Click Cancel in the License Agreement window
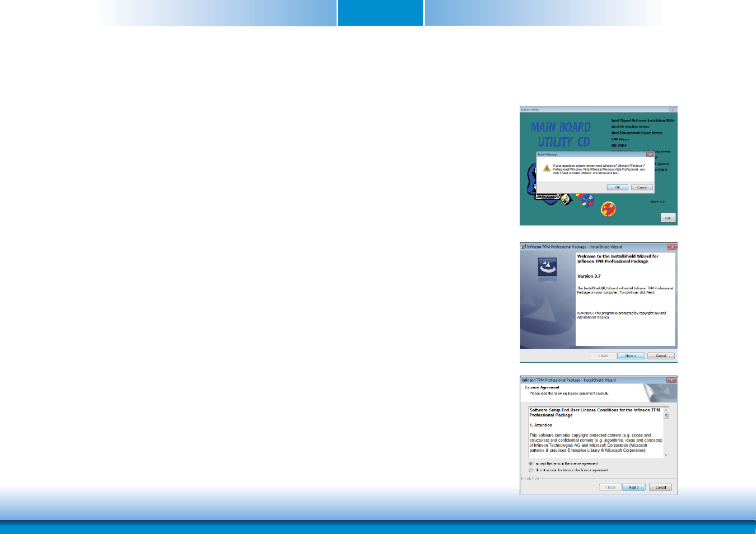Viewport: 756px width, 534px height. tap(661, 488)
